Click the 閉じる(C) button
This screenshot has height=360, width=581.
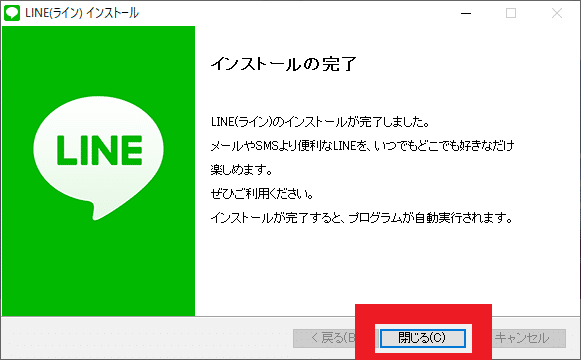click(x=423, y=338)
